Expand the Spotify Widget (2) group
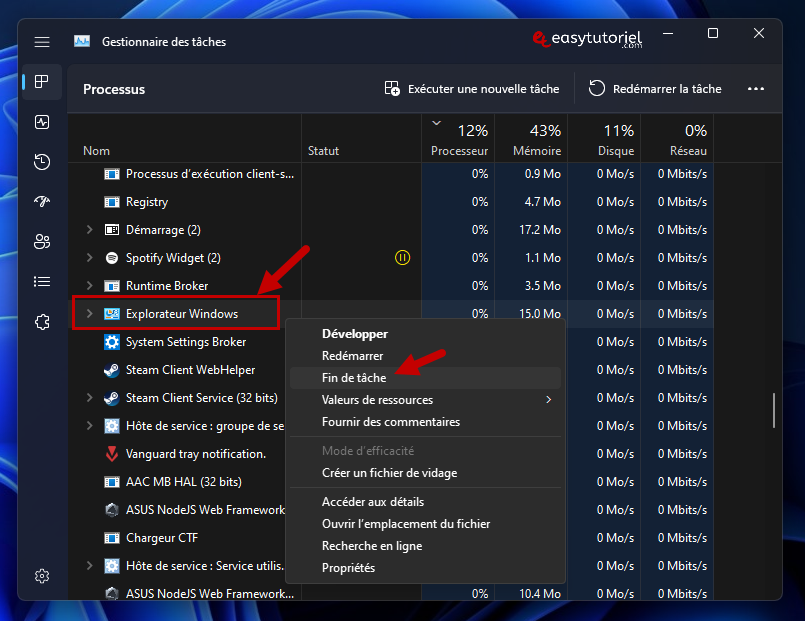 (89, 258)
